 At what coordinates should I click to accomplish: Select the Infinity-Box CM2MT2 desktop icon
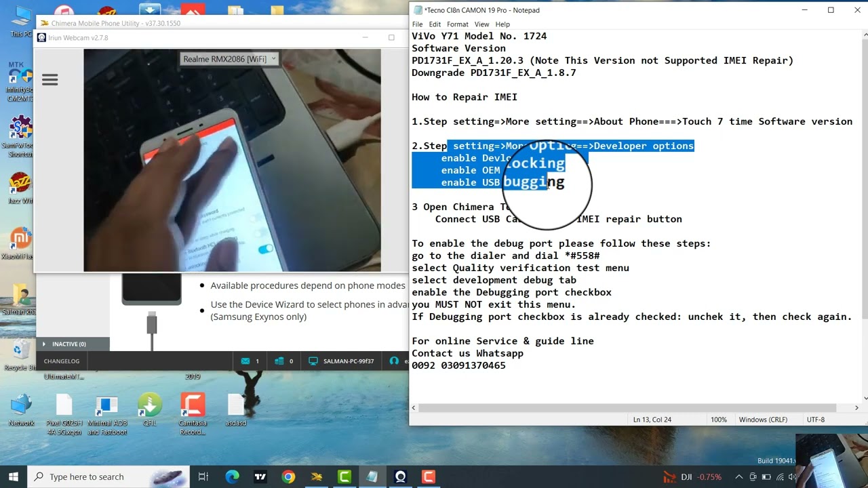tap(20, 81)
